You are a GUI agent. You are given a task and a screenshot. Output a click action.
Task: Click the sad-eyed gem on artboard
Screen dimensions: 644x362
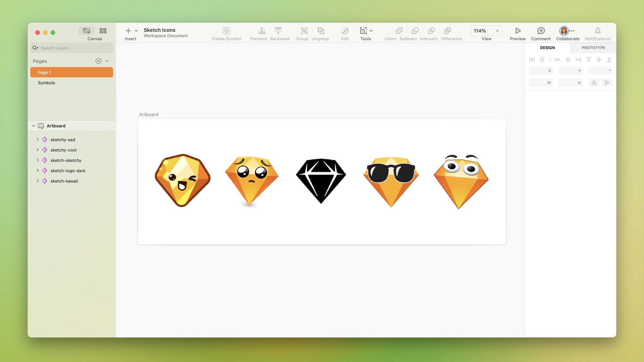click(252, 181)
